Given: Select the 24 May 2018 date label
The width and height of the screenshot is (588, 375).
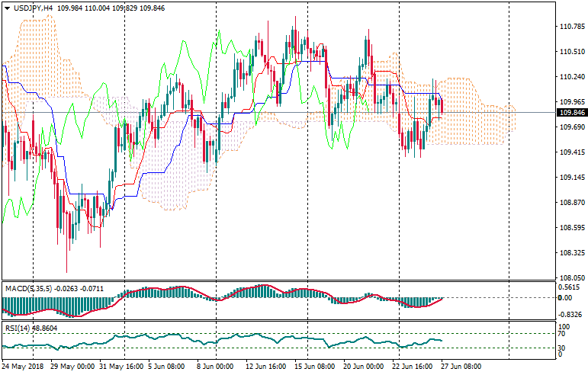Looking at the screenshot, I should pyautogui.click(x=22, y=367).
